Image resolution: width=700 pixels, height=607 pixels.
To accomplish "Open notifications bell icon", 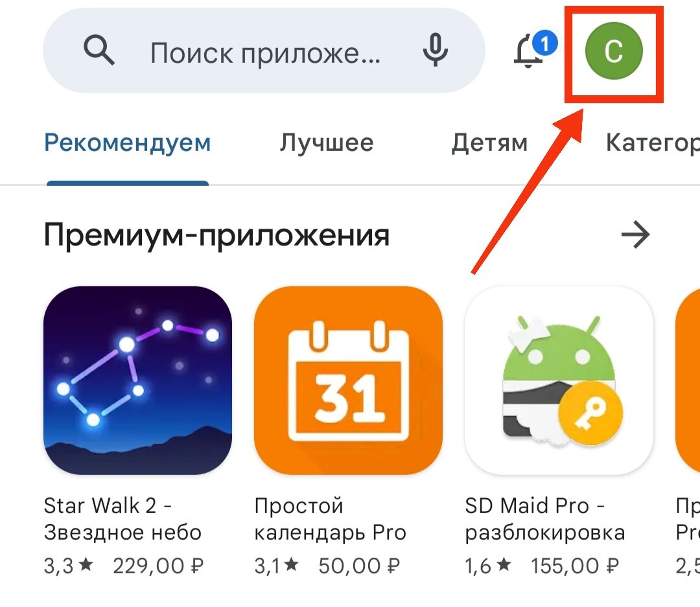I will [x=534, y=49].
